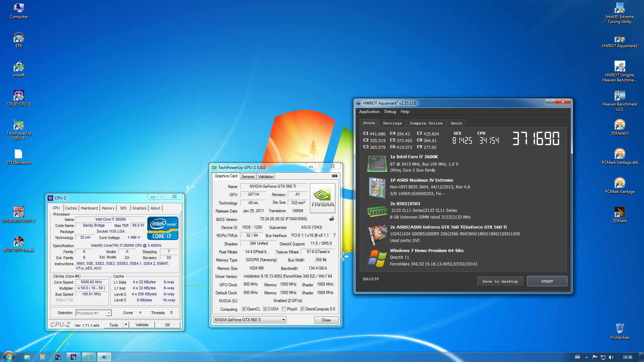
Task: Switch to the Mainboard tab in CPU-Z
Action: click(89, 208)
